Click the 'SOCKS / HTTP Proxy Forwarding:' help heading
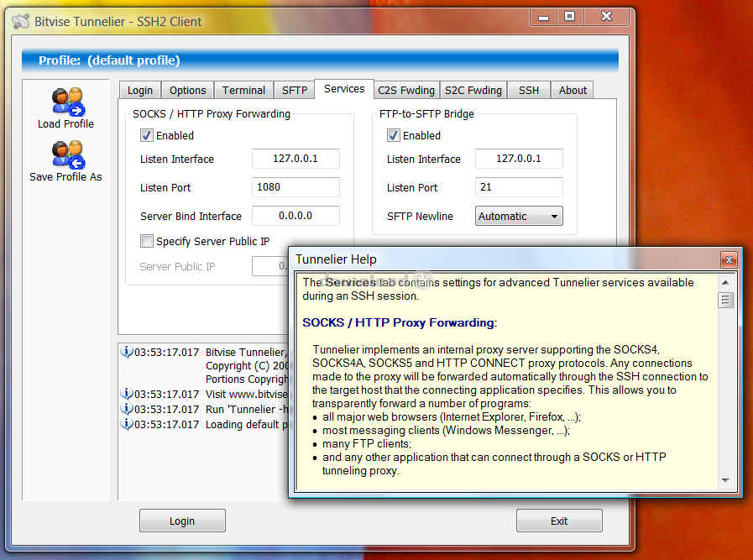Viewport: 753px width, 560px height. pos(400,322)
